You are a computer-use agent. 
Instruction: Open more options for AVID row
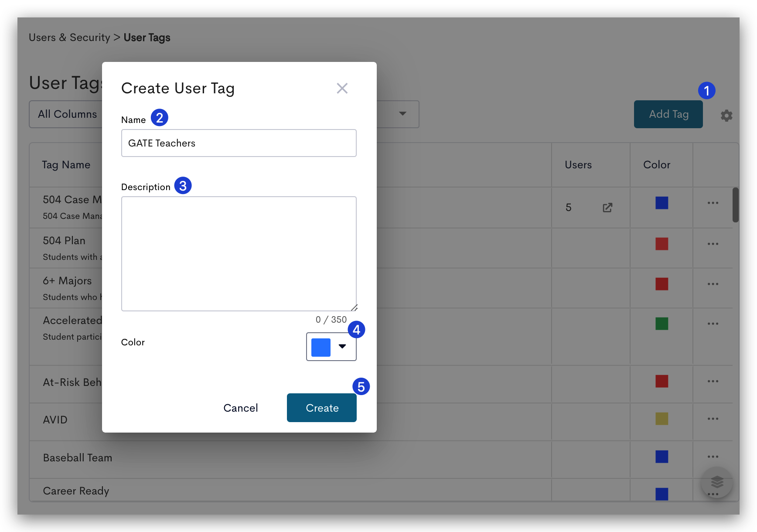(x=713, y=419)
